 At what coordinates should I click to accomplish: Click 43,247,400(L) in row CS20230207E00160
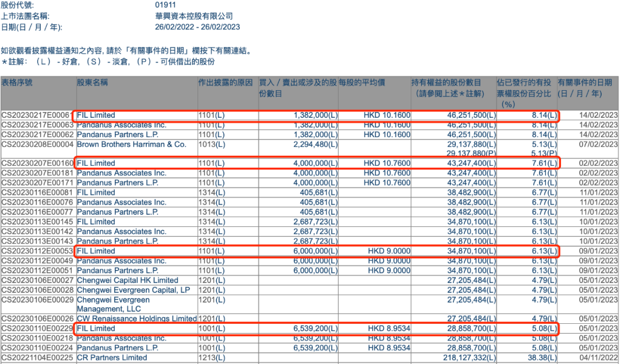click(471, 163)
